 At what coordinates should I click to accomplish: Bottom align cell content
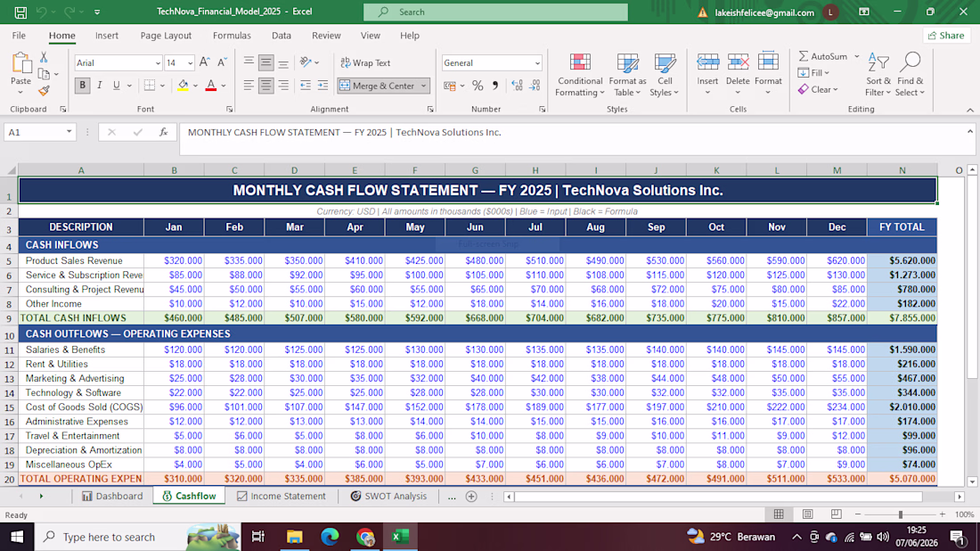[x=283, y=62]
